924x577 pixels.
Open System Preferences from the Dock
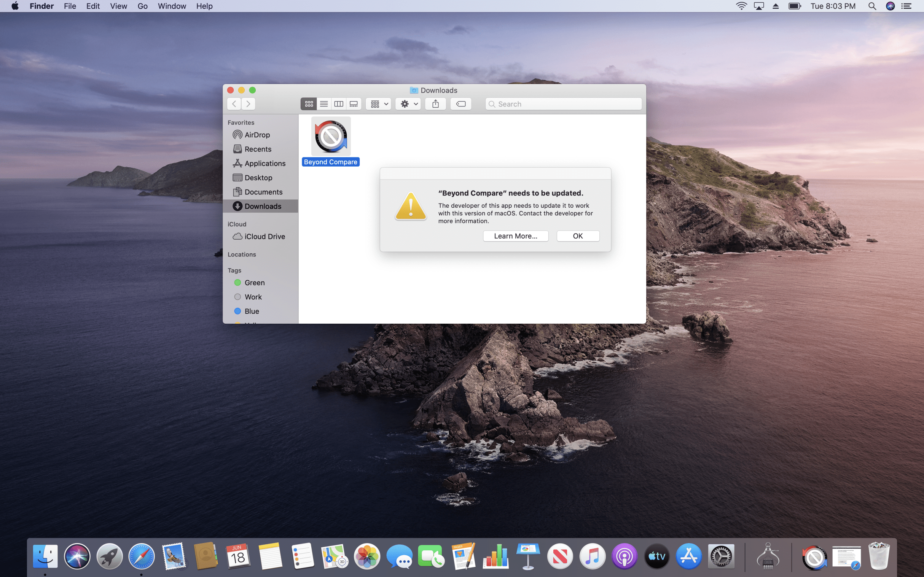pyautogui.click(x=721, y=556)
